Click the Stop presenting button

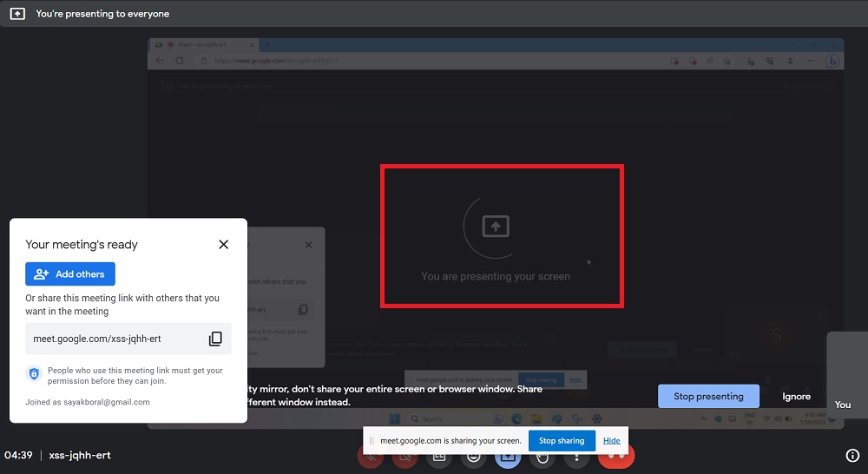[708, 396]
